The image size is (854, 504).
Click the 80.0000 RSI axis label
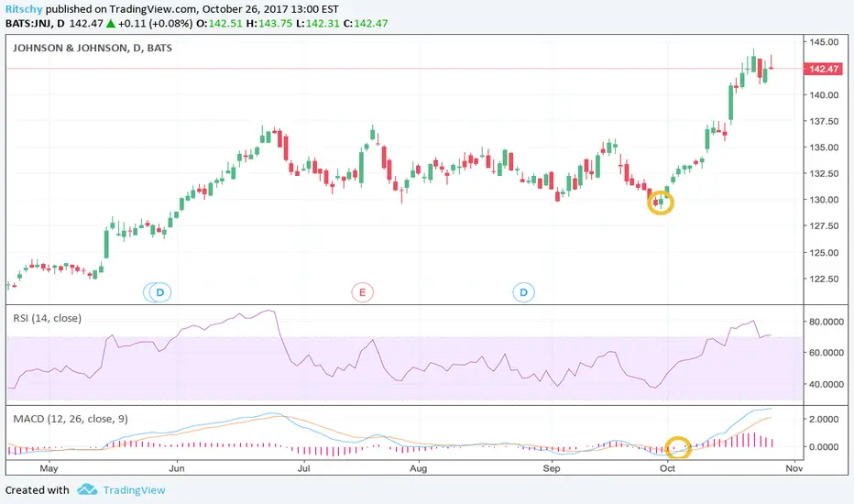(x=827, y=322)
